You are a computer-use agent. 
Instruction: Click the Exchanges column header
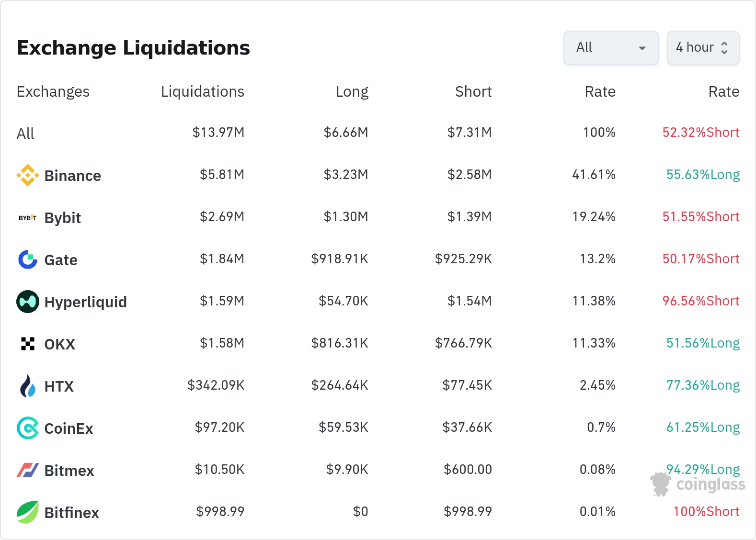click(53, 91)
